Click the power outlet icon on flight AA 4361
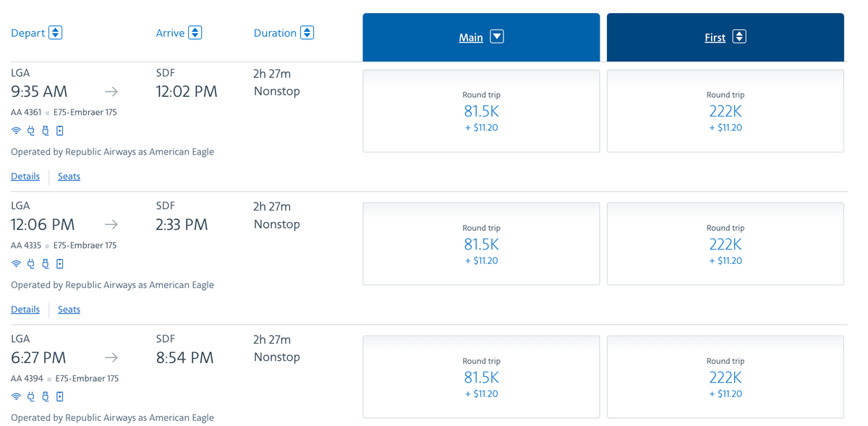 pyautogui.click(x=30, y=131)
